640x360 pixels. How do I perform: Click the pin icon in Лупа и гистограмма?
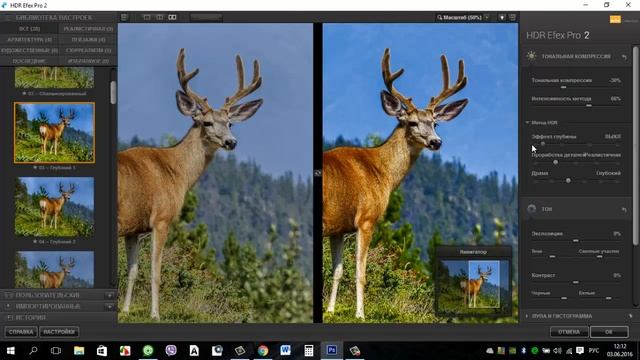(631, 316)
